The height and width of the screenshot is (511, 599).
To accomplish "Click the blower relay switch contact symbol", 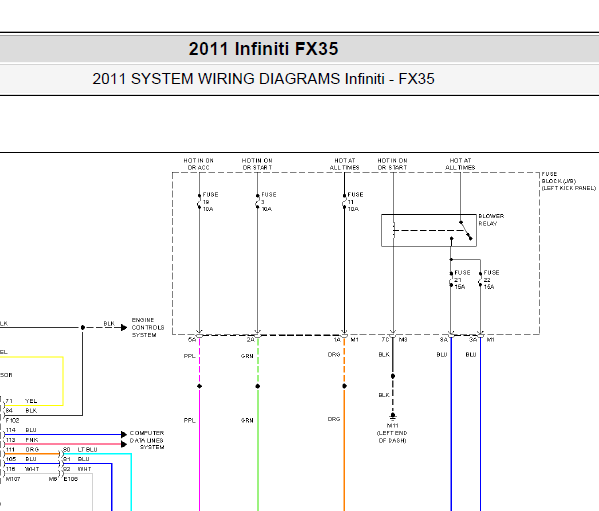I will (x=466, y=230).
